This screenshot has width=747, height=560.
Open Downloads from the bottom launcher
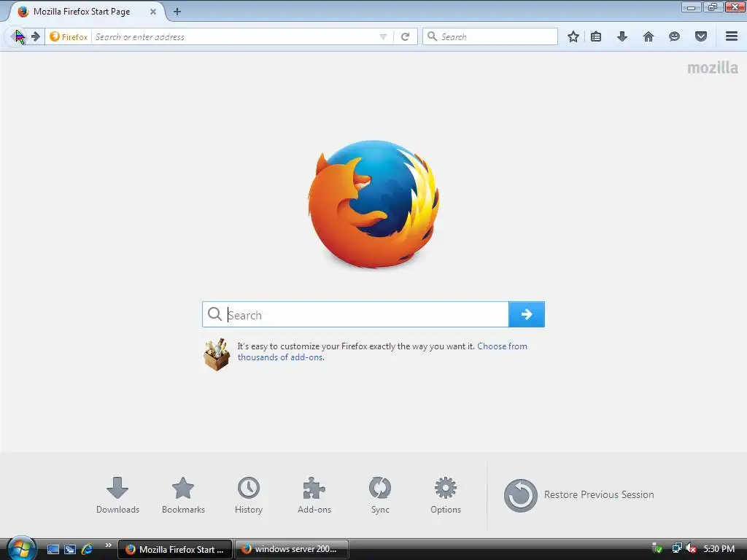click(117, 495)
